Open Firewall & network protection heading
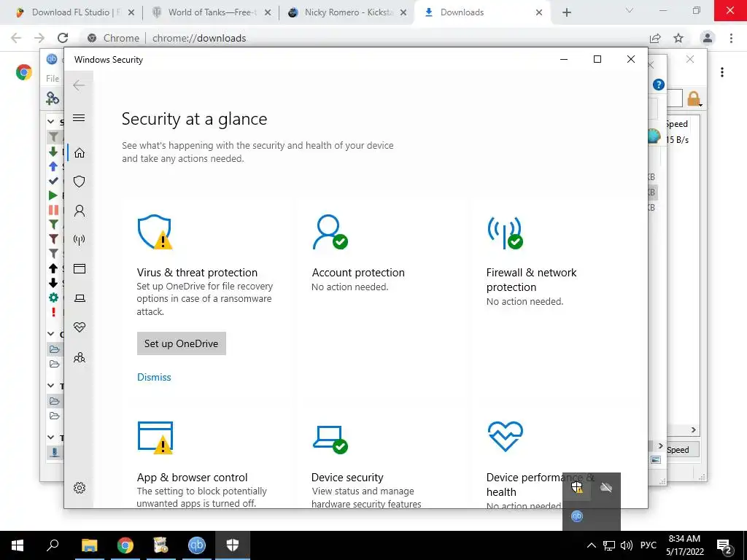The width and height of the screenshot is (747, 560). click(x=531, y=279)
